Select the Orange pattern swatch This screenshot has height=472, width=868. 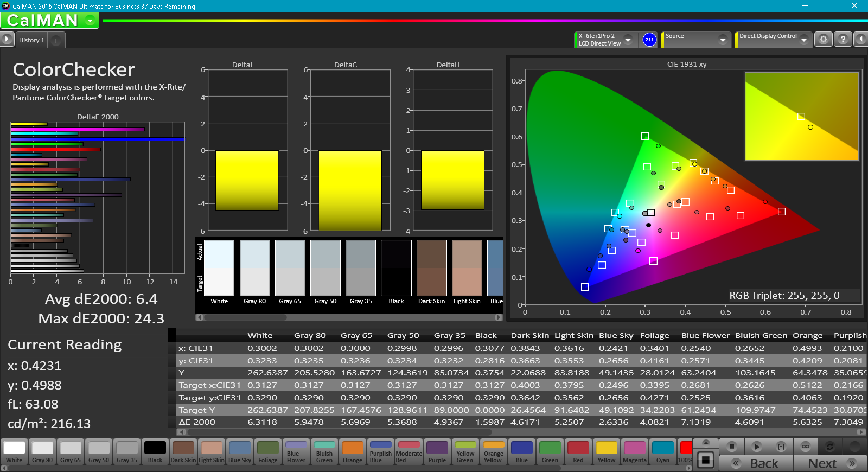353,451
